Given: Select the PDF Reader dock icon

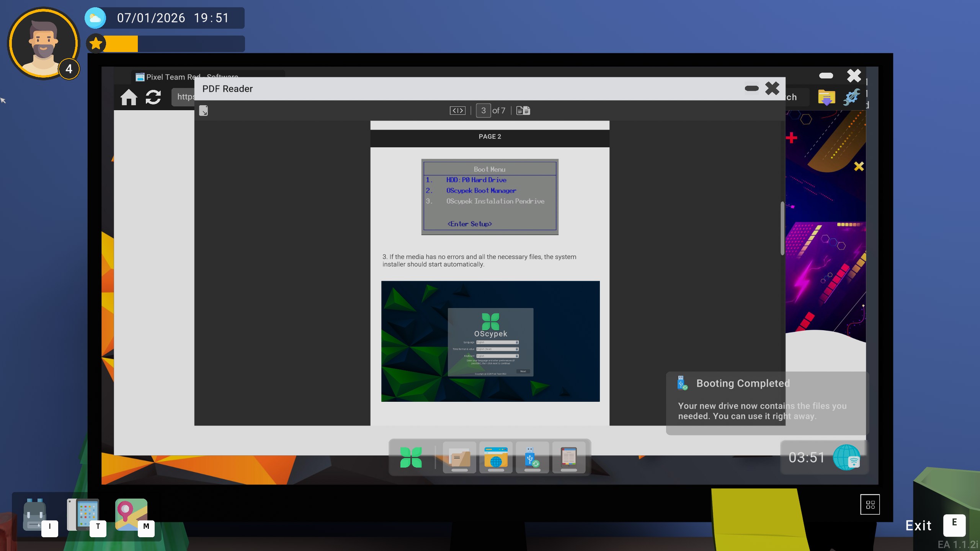Looking at the screenshot, I should [x=568, y=457].
